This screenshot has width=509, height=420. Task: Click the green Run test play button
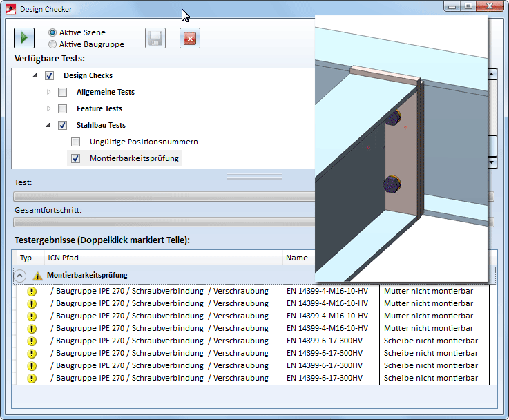click(24, 37)
